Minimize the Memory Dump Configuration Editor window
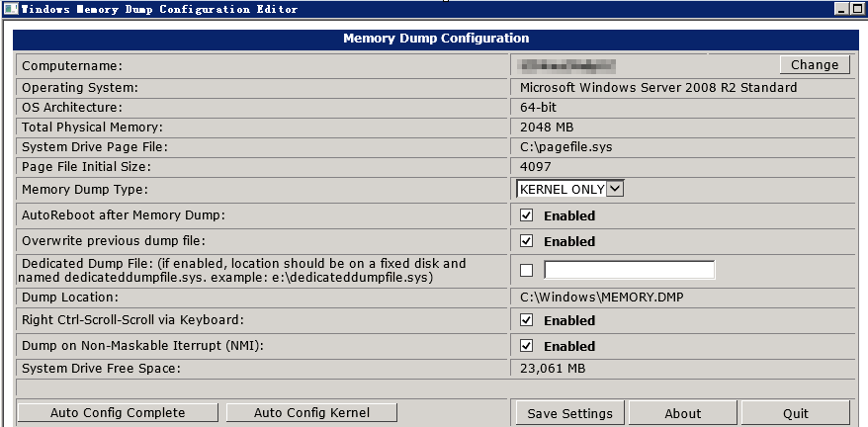868x427 pixels. (x=840, y=8)
